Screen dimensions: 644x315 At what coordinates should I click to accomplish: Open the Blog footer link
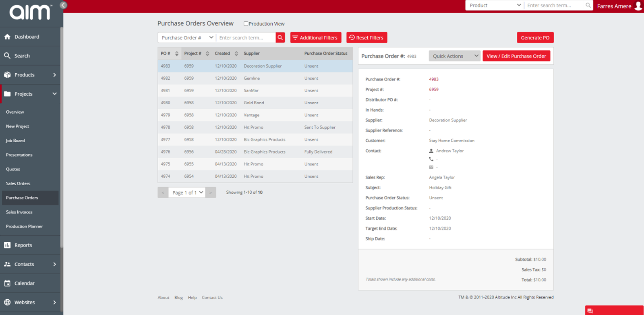(x=178, y=298)
